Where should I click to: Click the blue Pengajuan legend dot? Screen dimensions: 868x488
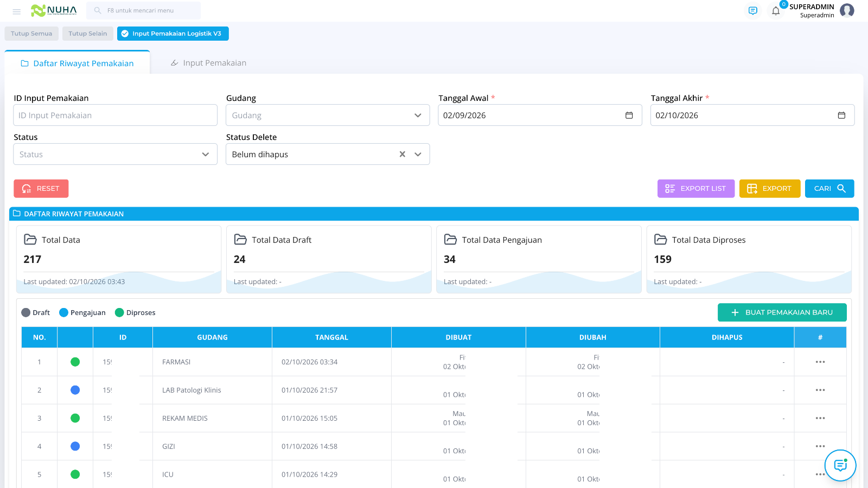[x=63, y=312]
